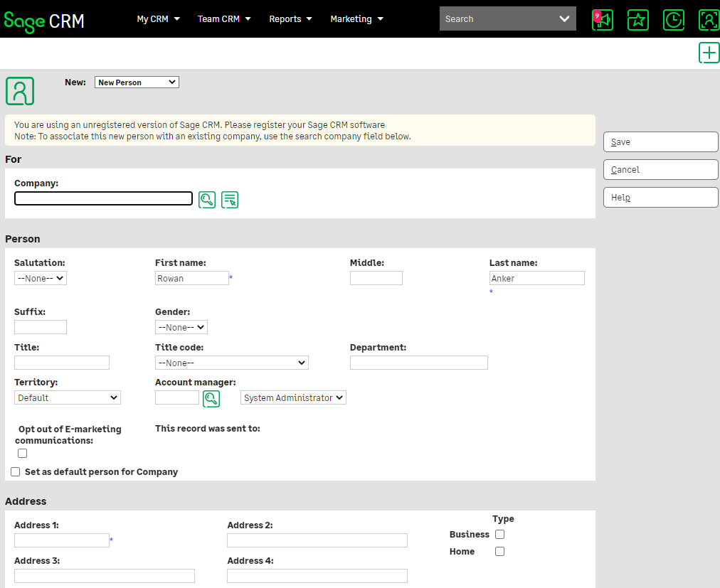Click the Cancel button
Image resolution: width=720 pixels, height=588 pixels.
(x=660, y=170)
